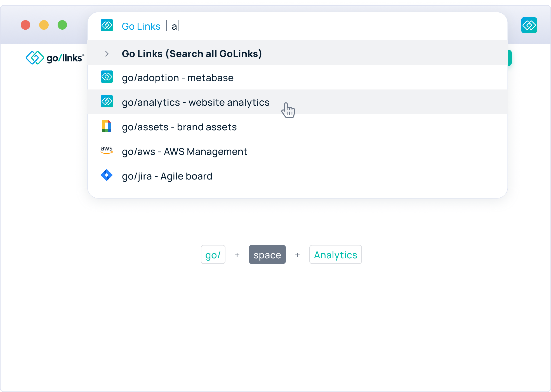
Task: Click the address bar text input area
Action: [x=252, y=26]
